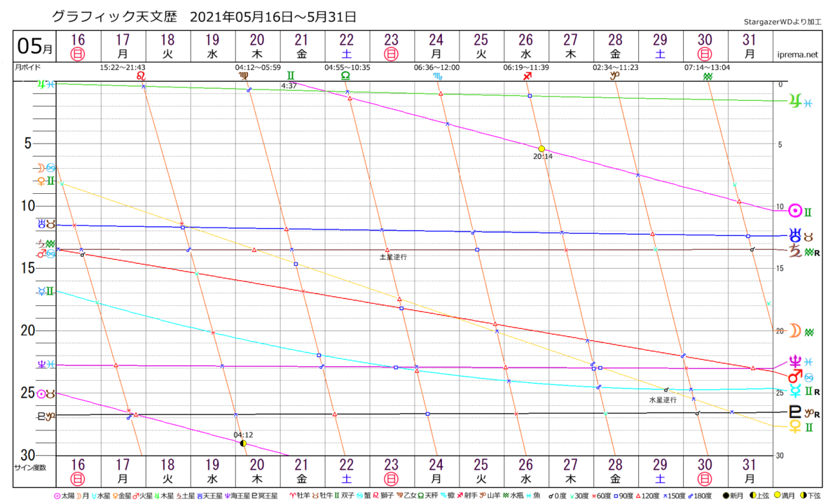
Task: Click the large green Jupiter symbol at right edge
Action: [x=795, y=100]
